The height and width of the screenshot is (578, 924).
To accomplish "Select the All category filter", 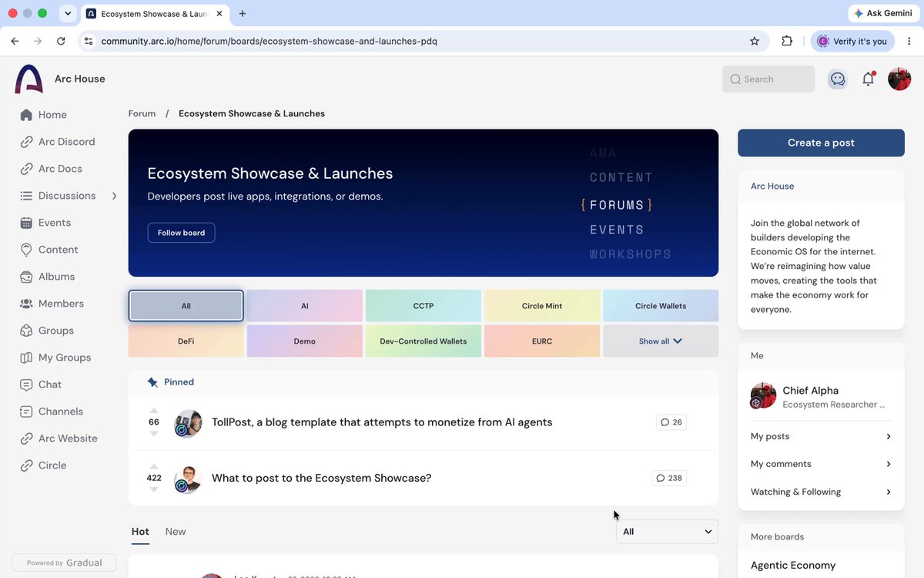I will point(186,306).
